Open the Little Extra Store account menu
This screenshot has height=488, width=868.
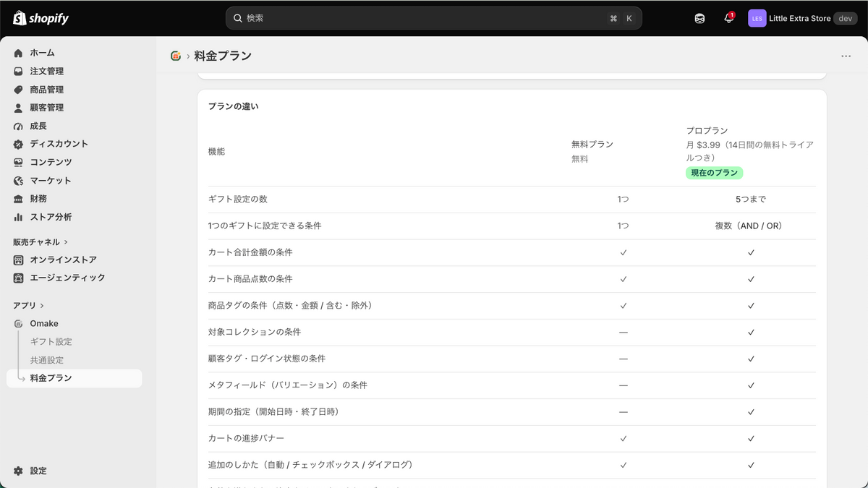[x=802, y=18]
